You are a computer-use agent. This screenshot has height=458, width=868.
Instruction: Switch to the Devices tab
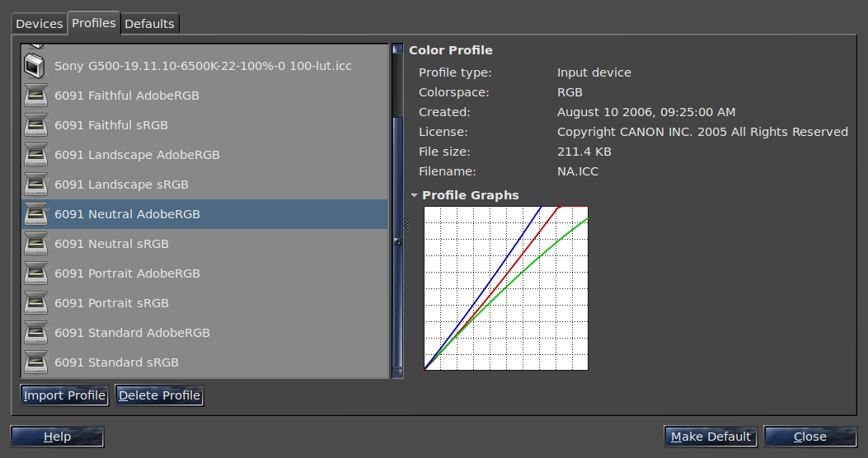40,24
